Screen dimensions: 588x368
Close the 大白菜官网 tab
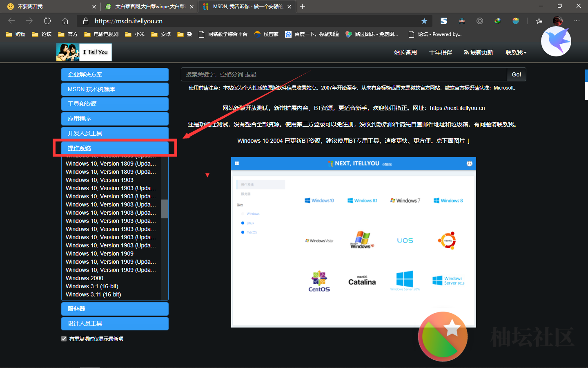(x=192, y=7)
